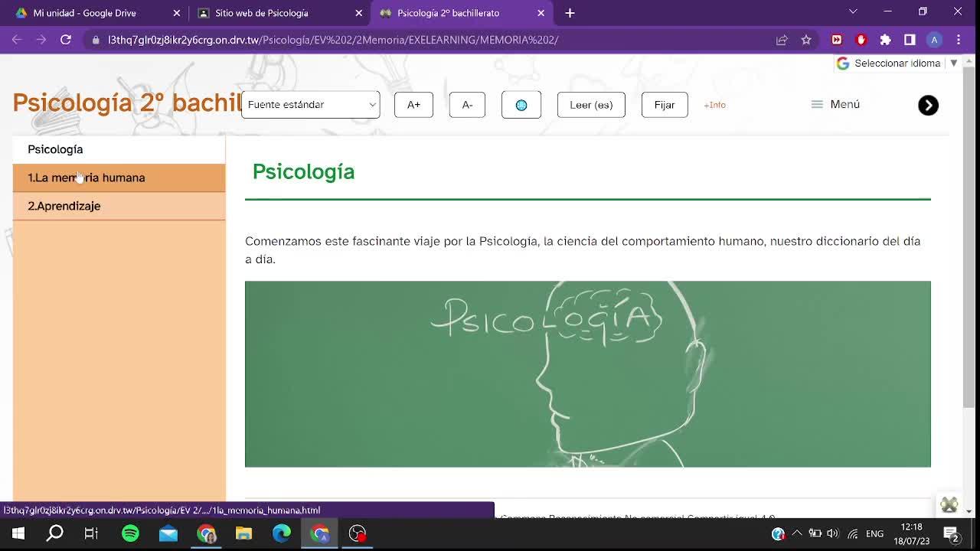Open the Seleccionar idioma language dropdown
The height and width of the screenshot is (551, 980).
coord(897,64)
